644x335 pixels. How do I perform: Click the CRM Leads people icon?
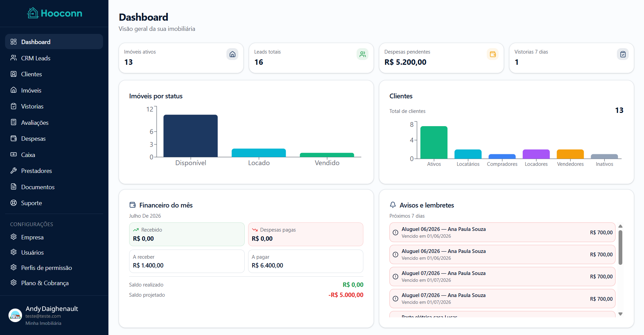(x=14, y=58)
